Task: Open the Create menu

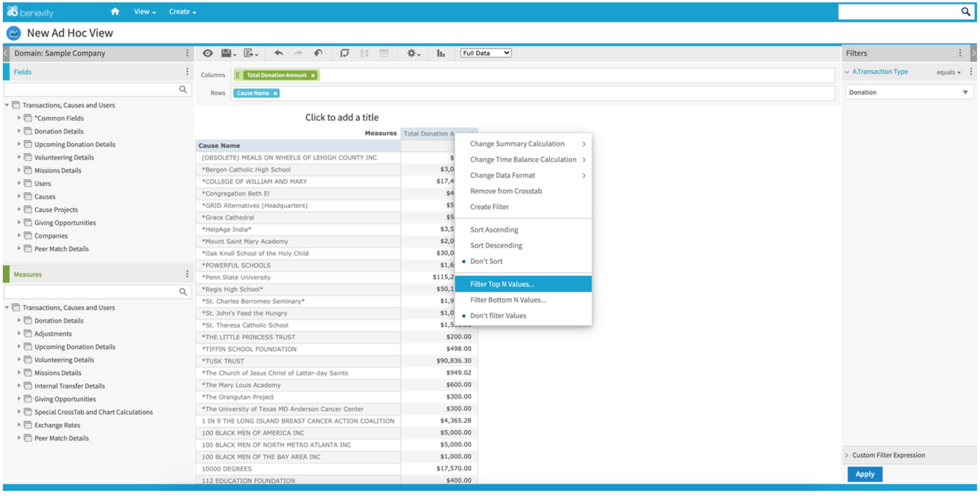Action: pyautogui.click(x=182, y=12)
